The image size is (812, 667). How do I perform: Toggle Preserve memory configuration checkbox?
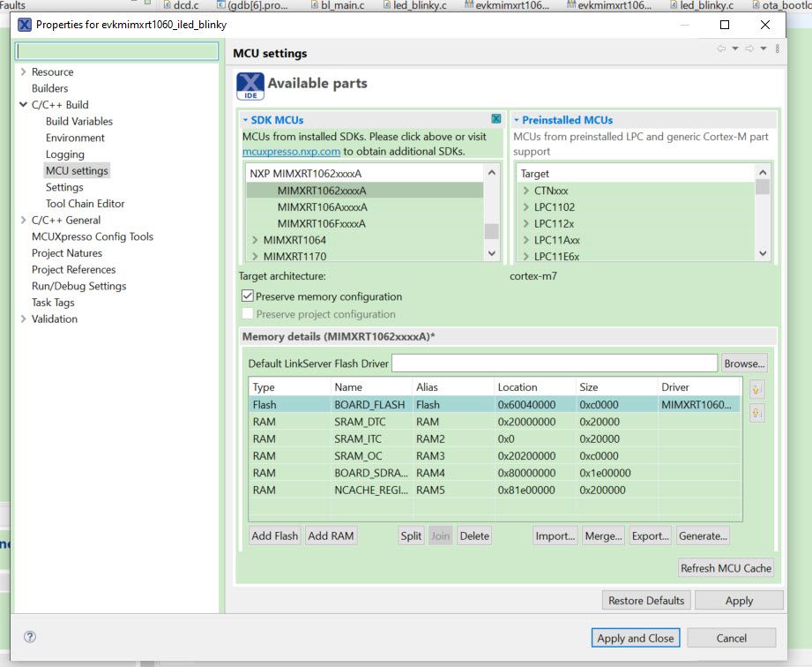(248, 296)
